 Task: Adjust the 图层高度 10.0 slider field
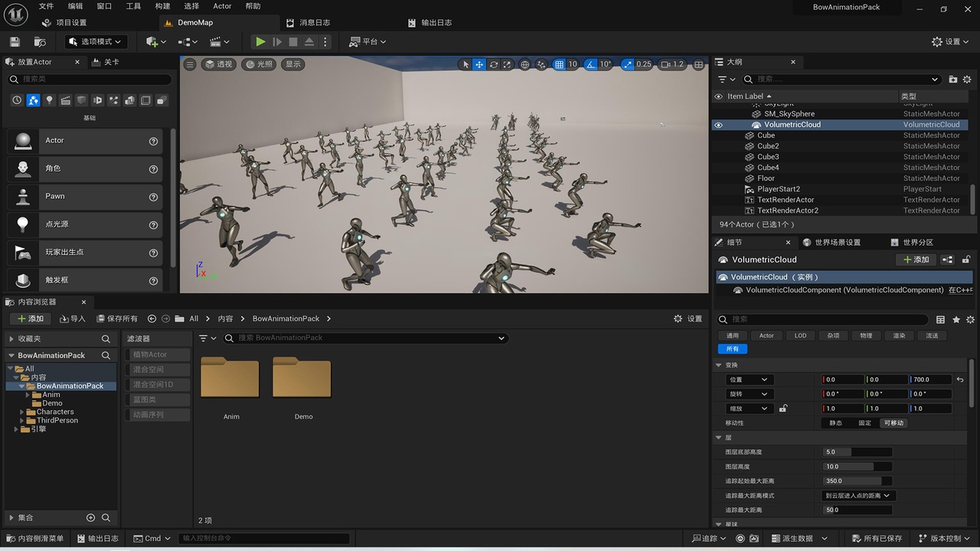click(x=857, y=466)
